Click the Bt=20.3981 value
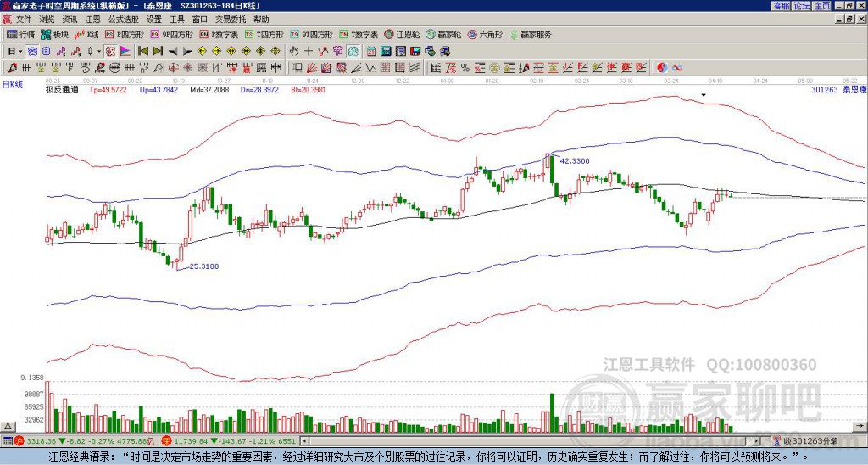 (x=309, y=89)
